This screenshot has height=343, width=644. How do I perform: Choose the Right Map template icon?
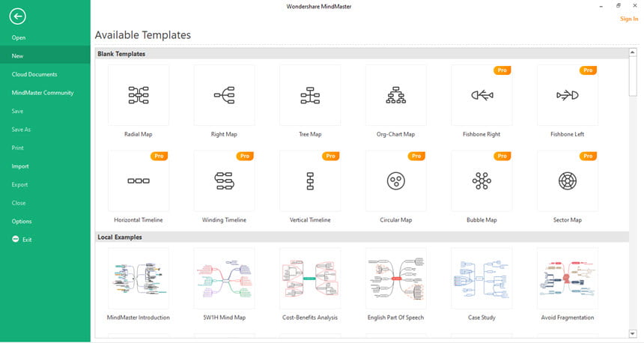click(x=224, y=95)
